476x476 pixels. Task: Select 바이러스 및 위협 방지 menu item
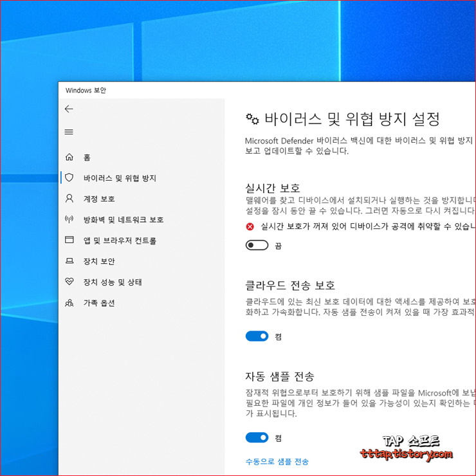click(120, 178)
